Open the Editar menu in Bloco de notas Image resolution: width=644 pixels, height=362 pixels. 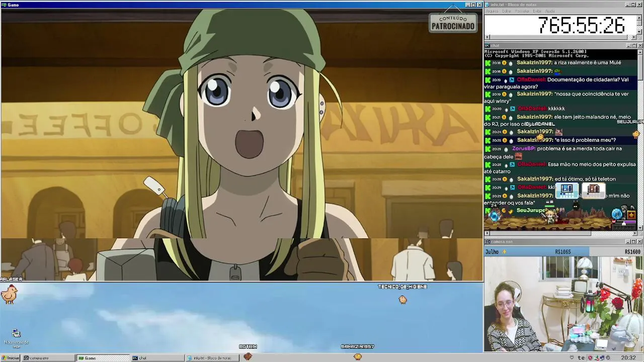507,11
